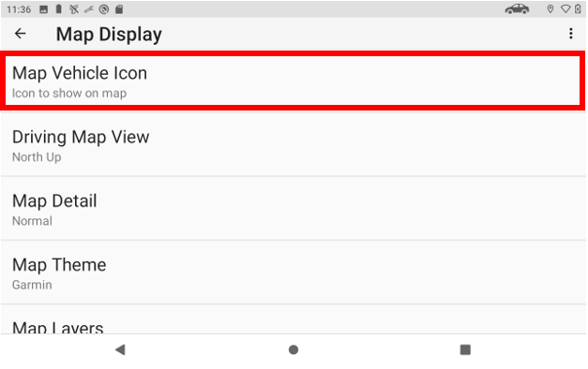The height and width of the screenshot is (369, 588).
Task: Tap the charging battery icon at far right
Action: pyautogui.click(x=578, y=9)
